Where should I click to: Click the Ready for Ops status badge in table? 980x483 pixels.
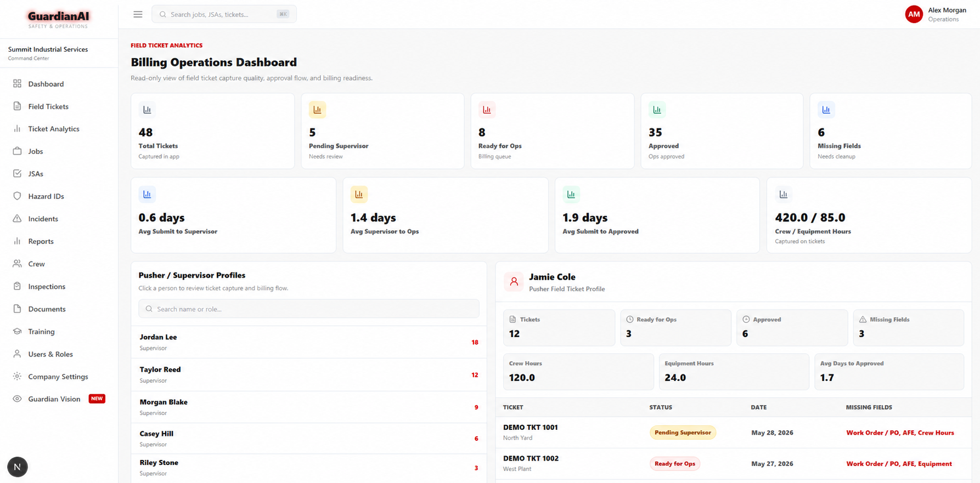point(675,464)
